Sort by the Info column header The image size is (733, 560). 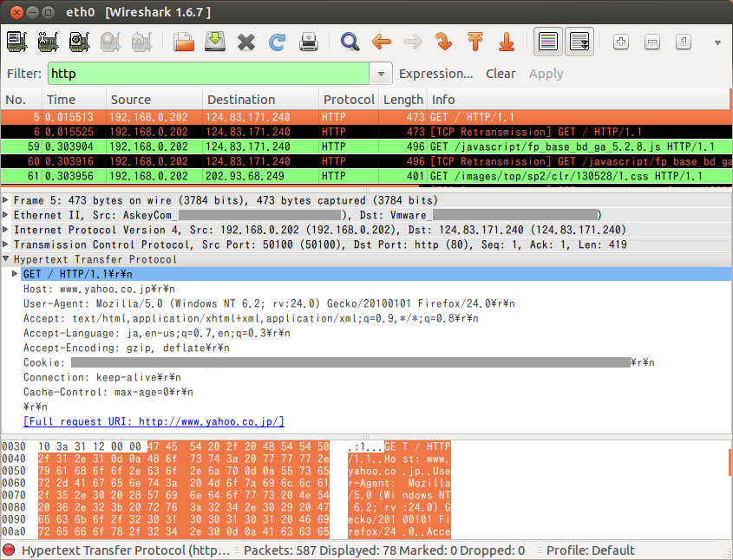[579, 100]
